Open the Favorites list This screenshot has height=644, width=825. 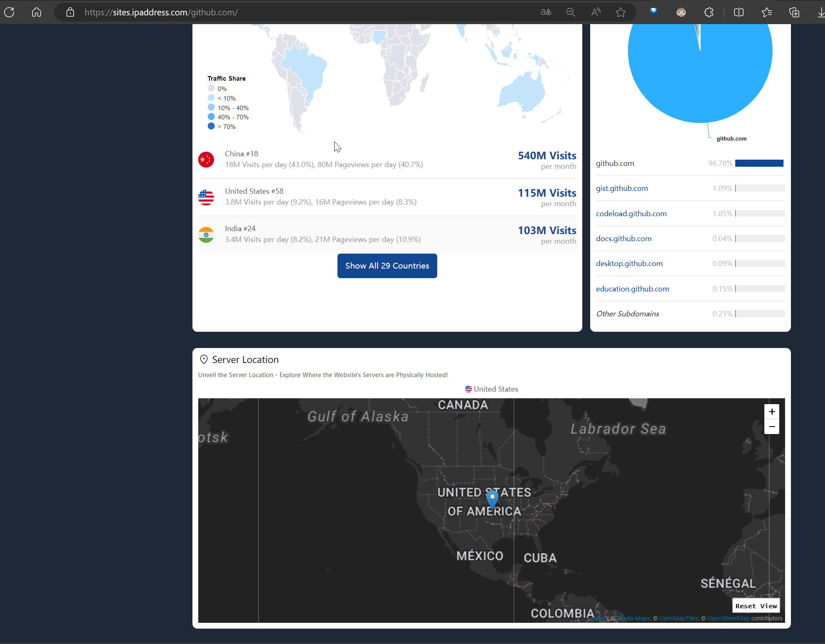pyautogui.click(x=767, y=12)
